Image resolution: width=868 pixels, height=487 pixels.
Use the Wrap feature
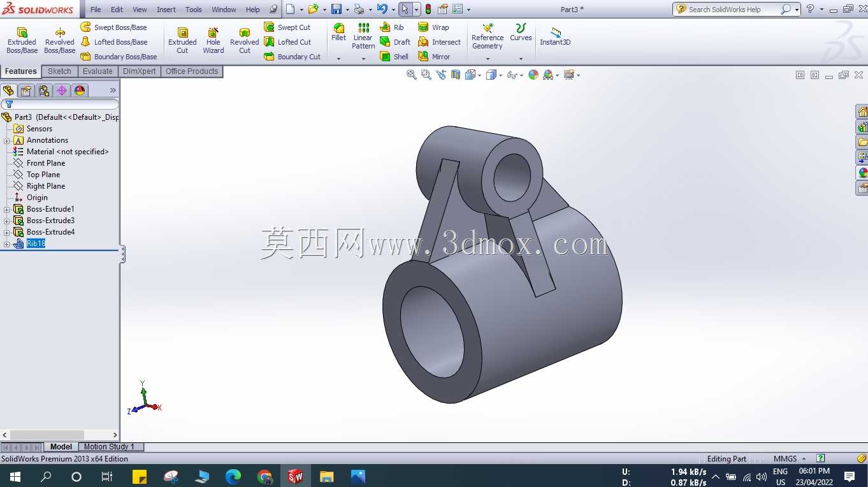pyautogui.click(x=433, y=27)
